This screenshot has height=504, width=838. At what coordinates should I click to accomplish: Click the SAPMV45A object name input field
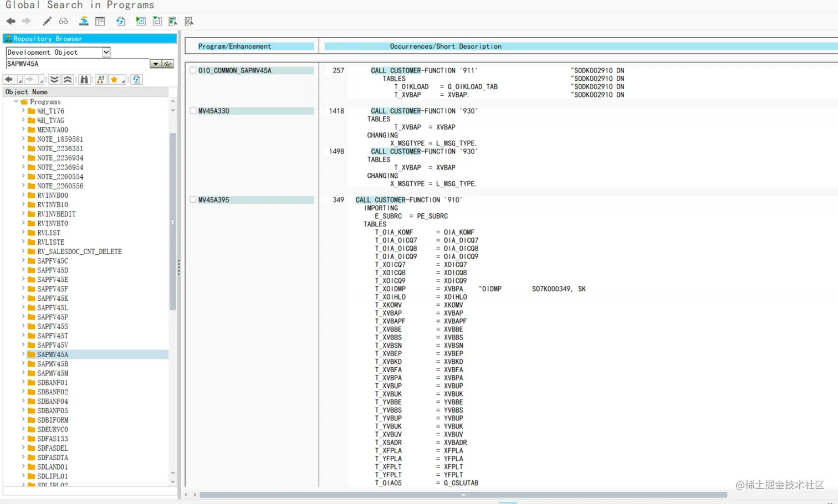point(78,64)
